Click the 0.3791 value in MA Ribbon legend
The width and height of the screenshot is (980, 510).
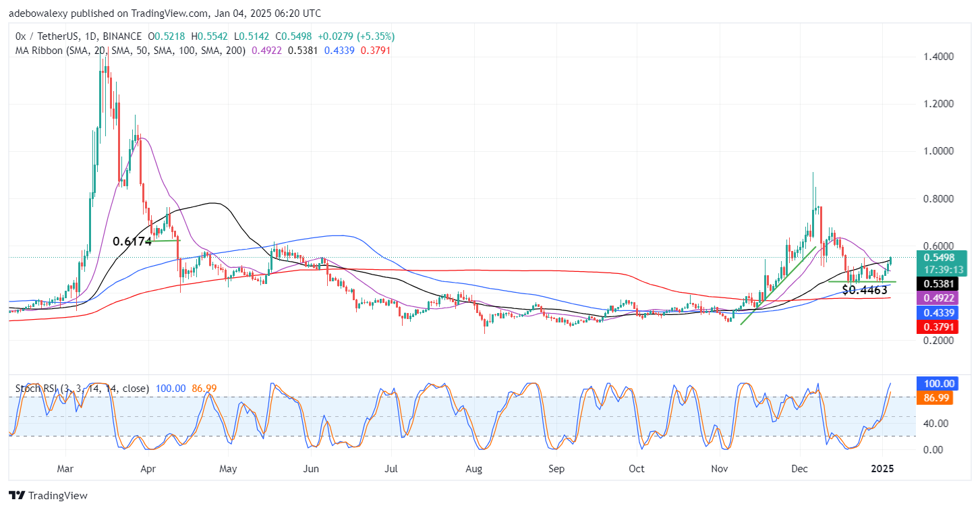coord(376,50)
